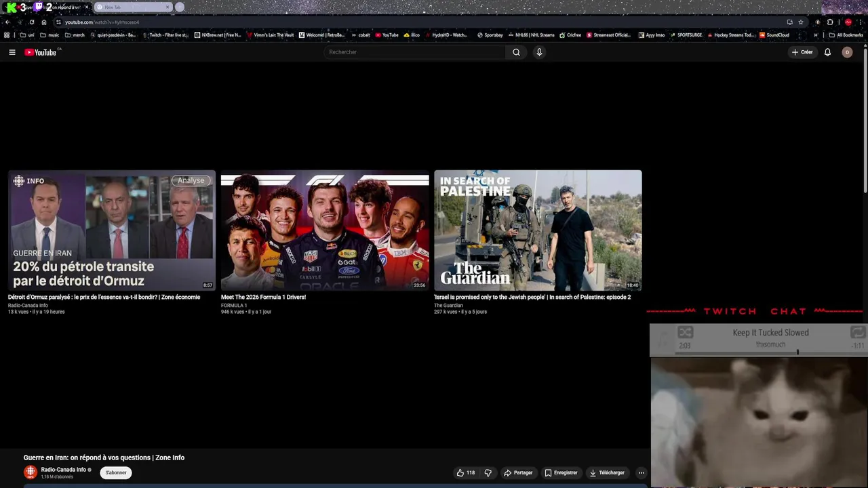Viewport: 868px width, 488px height.
Task: Open the browser three-dot menu
Action: tap(861, 22)
